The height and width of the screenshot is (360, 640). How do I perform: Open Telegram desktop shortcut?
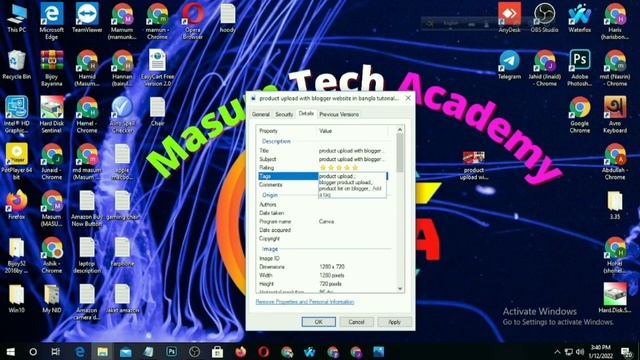pyautogui.click(x=509, y=65)
